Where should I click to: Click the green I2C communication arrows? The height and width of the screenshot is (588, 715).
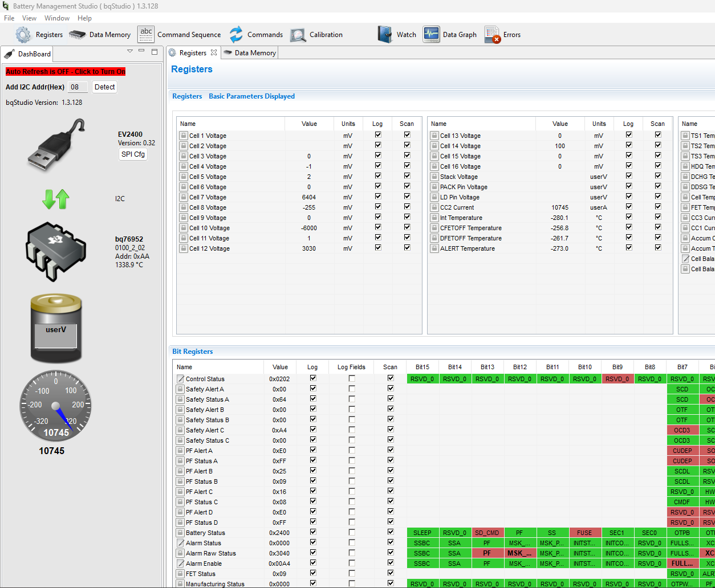point(56,199)
